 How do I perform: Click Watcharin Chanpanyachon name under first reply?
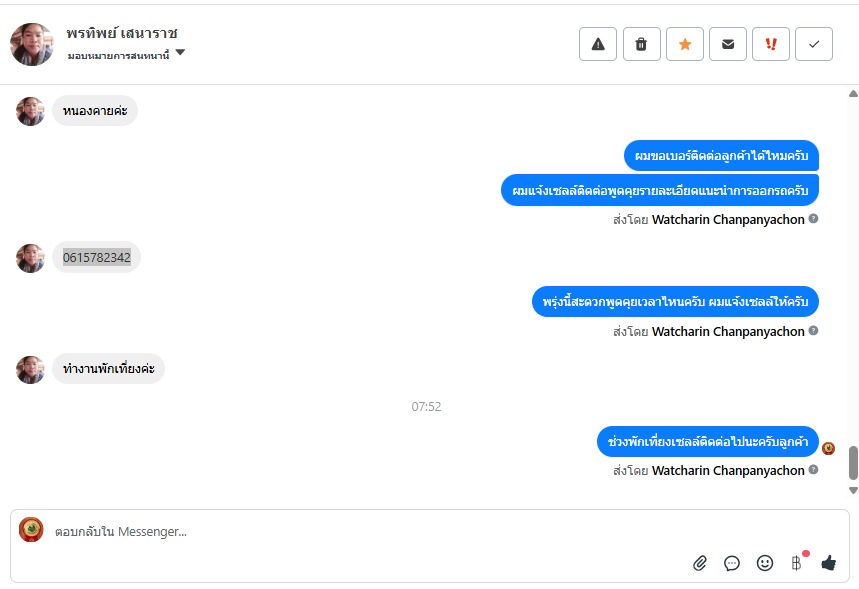click(x=728, y=220)
